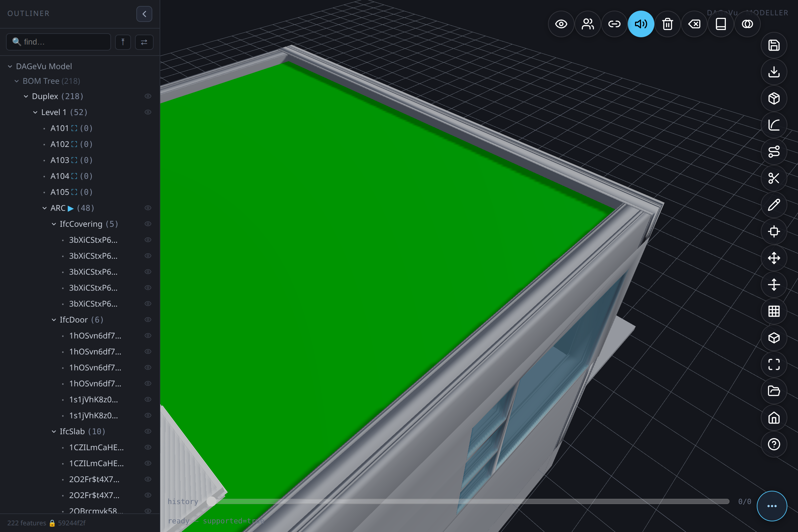Open the help question mark icon
The height and width of the screenshot is (532, 798).
(x=774, y=445)
